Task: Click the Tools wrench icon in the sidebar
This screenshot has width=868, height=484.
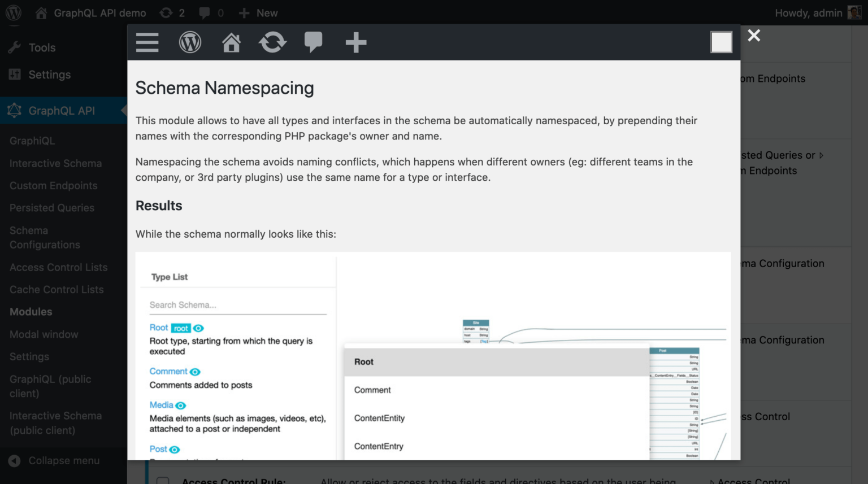Action: (x=14, y=47)
